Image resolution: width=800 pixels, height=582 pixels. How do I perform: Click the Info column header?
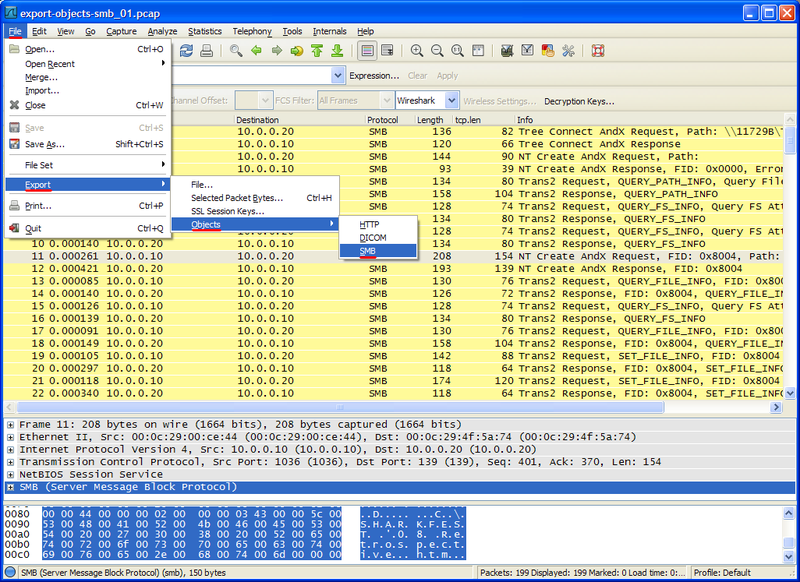point(648,120)
